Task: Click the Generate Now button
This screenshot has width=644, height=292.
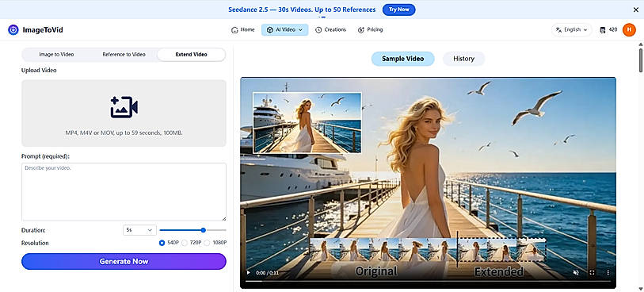Action: [124, 262]
